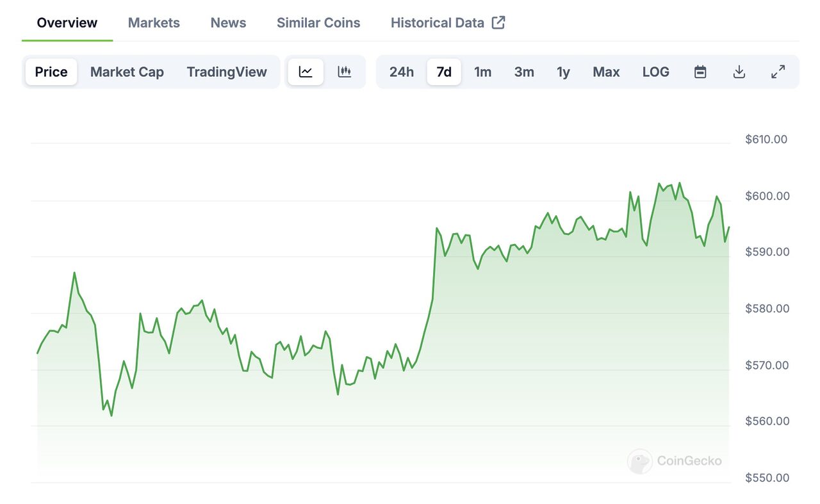Click the external link icon beside Historical Data
820x504 pixels.
(x=498, y=22)
